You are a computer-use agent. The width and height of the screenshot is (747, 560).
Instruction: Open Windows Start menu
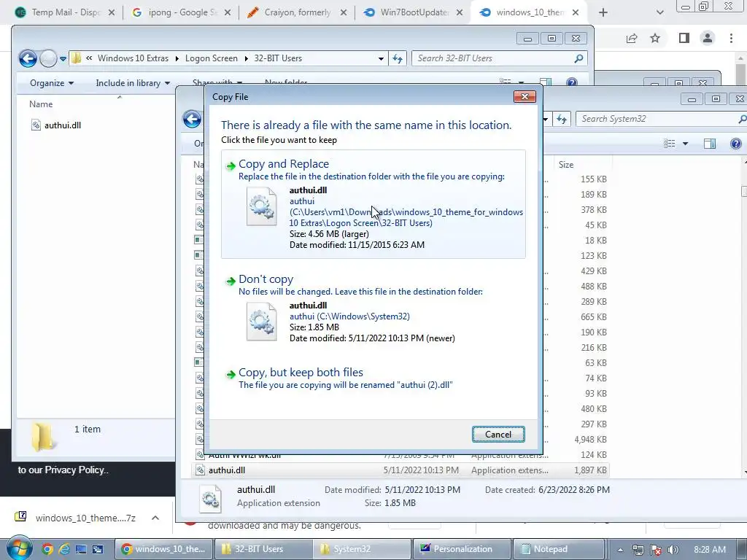(x=19, y=548)
